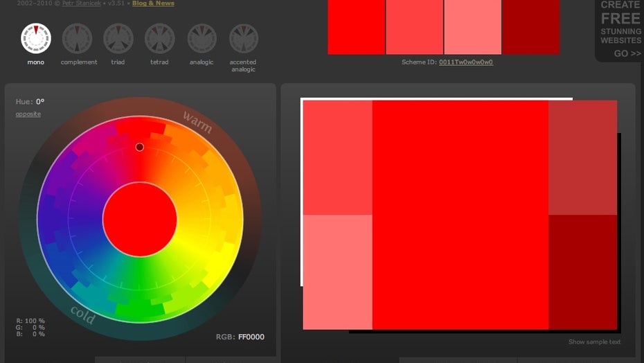Screen dimensions: 644x363
Task: Select the light pink swatch in the top palette
Action: (473, 27)
